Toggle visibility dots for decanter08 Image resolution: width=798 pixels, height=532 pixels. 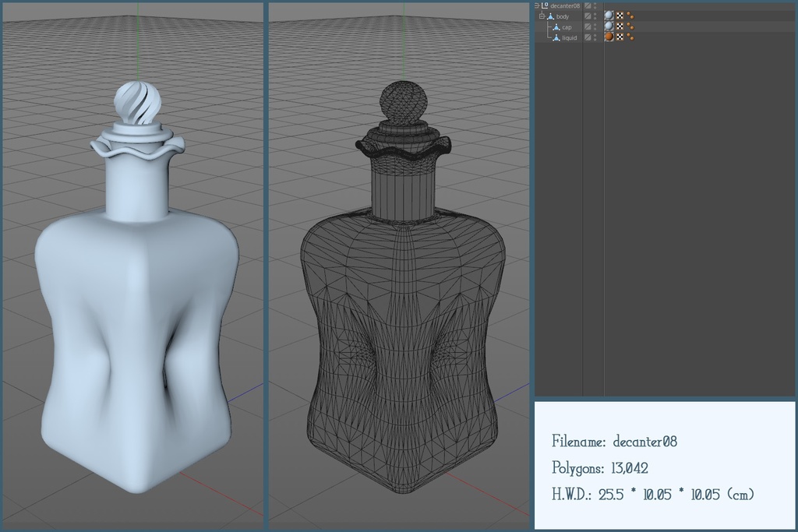(595, 5)
